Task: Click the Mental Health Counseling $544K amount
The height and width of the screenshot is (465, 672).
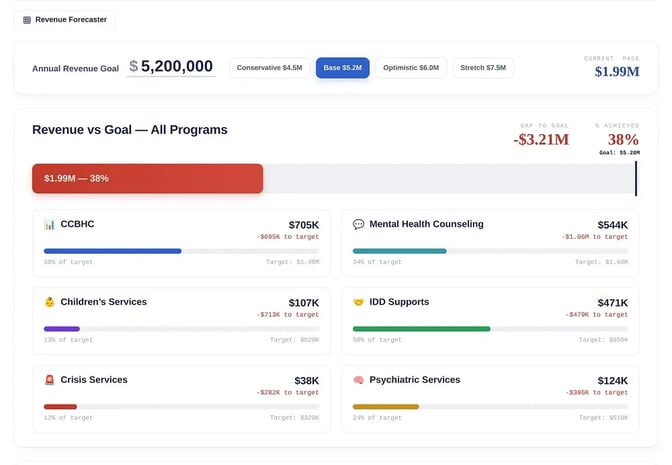Action: [x=613, y=225]
